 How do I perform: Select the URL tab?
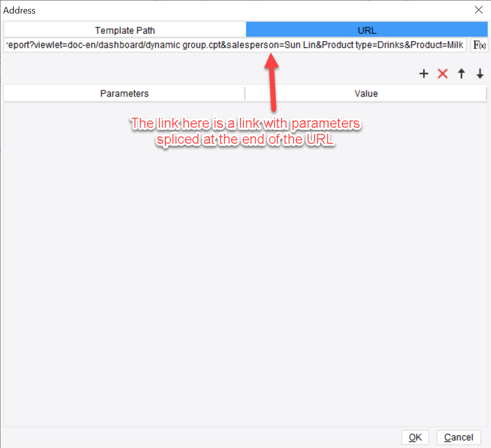click(366, 30)
